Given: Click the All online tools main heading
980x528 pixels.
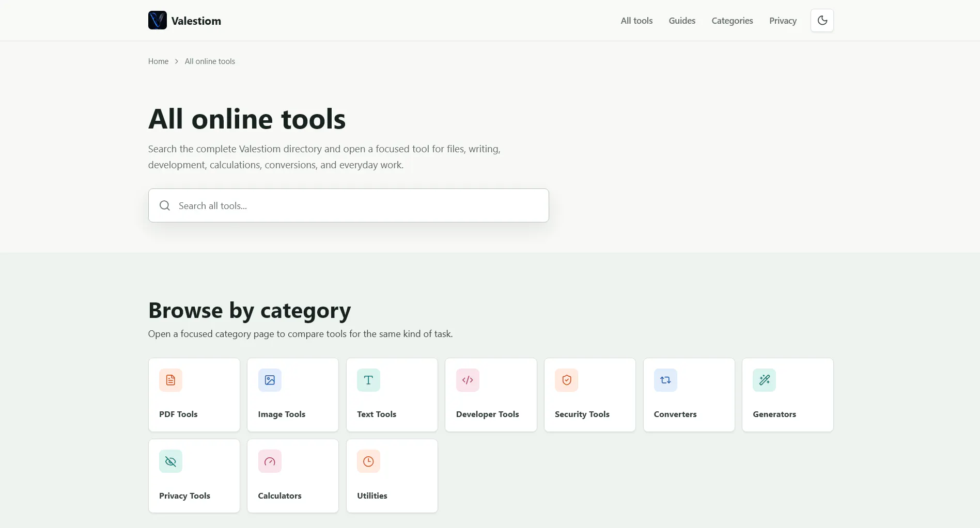Looking at the screenshot, I should (247, 119).
